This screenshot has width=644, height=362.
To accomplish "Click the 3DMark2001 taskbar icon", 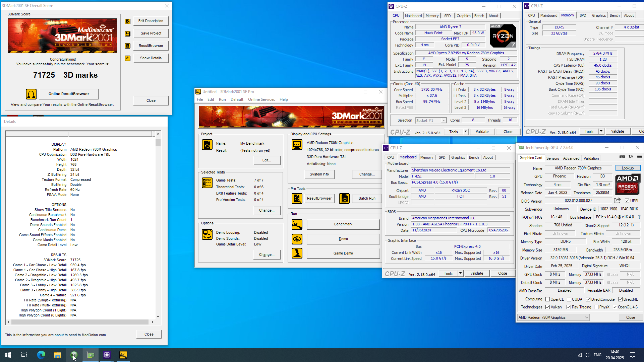I will tap(123, 355).
